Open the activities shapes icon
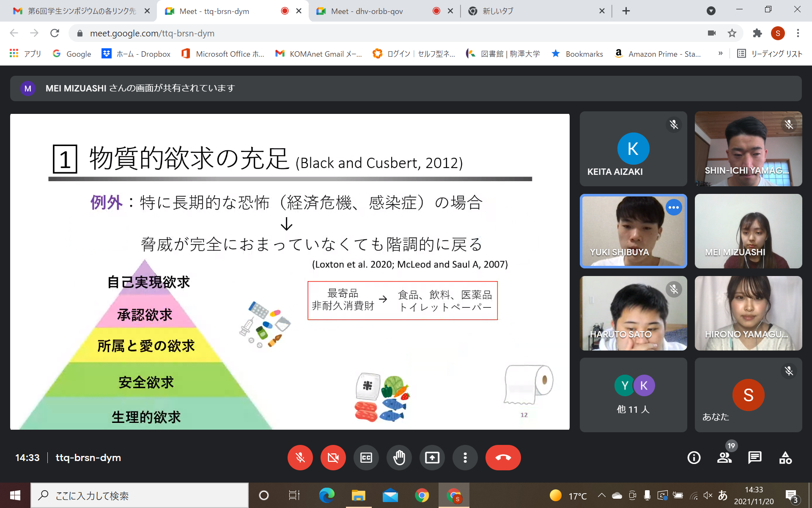Viewport: 812px width, 508px height. click(x=785, y=458)
